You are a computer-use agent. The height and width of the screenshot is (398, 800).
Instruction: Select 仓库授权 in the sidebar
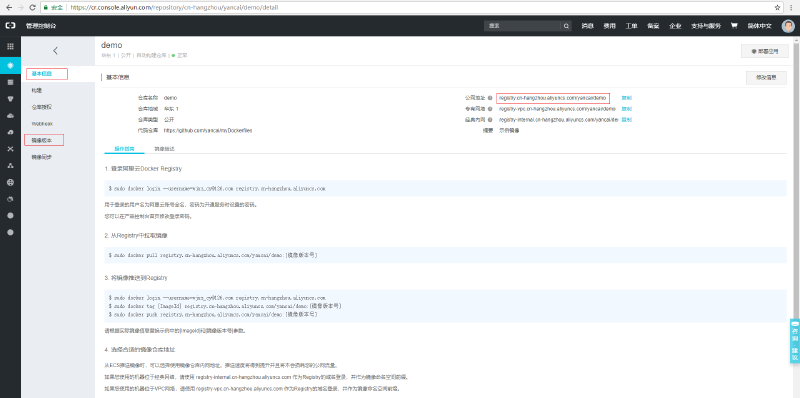(x=42, y=107)
